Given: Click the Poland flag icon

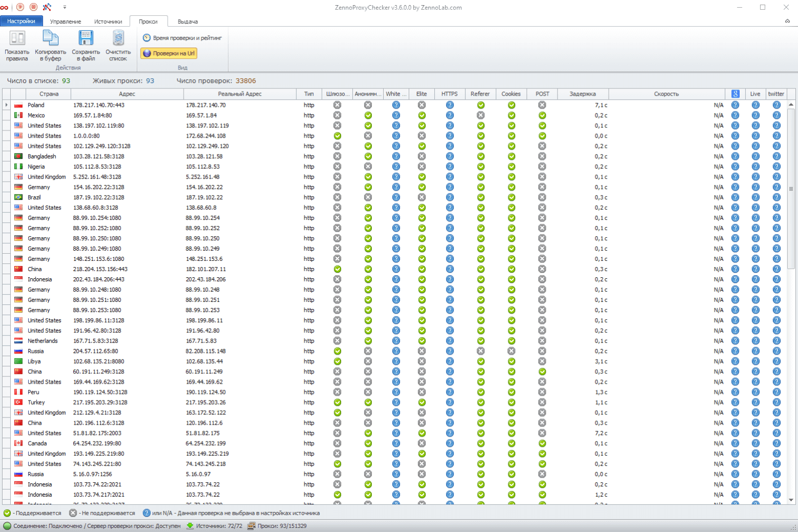Looking at the screenshot, I should 18,105.
